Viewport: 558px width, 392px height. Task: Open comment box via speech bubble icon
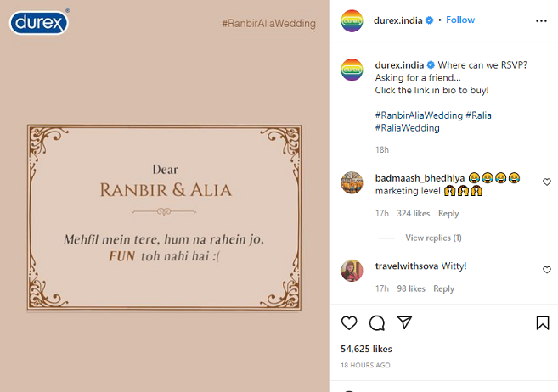376,322
